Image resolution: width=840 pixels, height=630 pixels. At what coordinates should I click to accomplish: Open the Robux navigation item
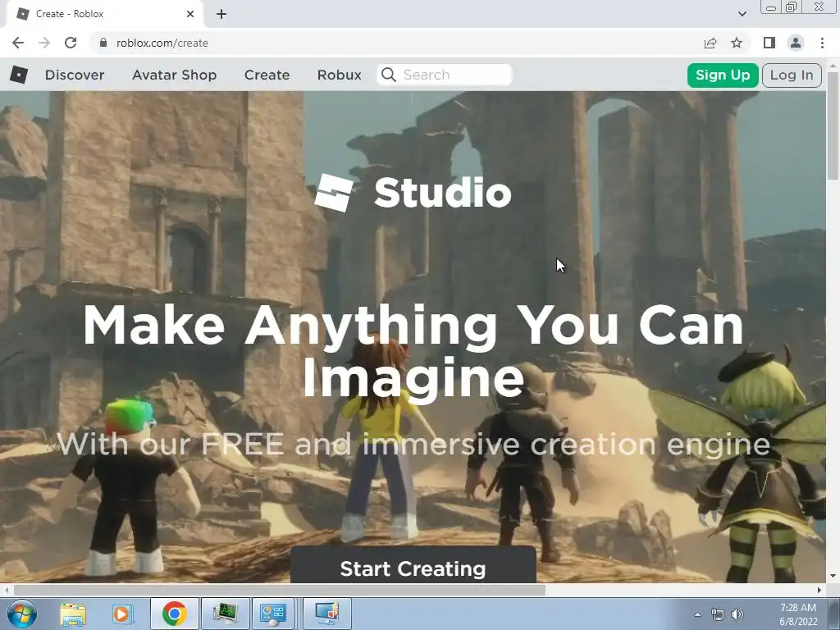[339, 75]
